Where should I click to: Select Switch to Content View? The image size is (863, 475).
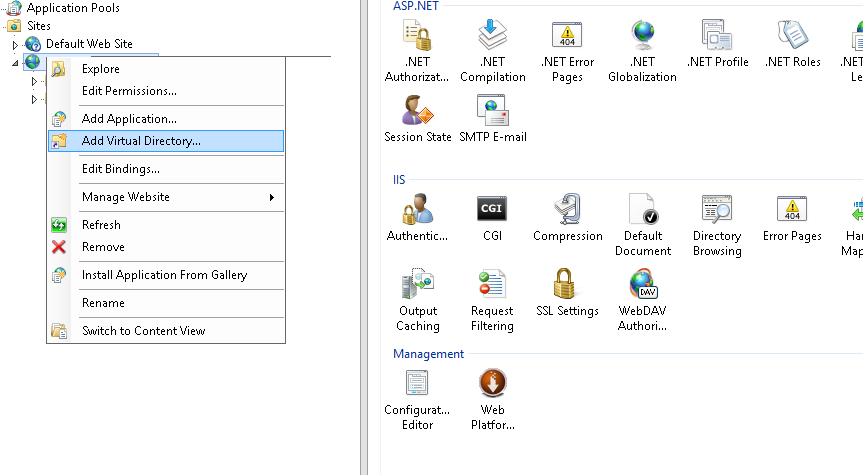tap(166, 331)
